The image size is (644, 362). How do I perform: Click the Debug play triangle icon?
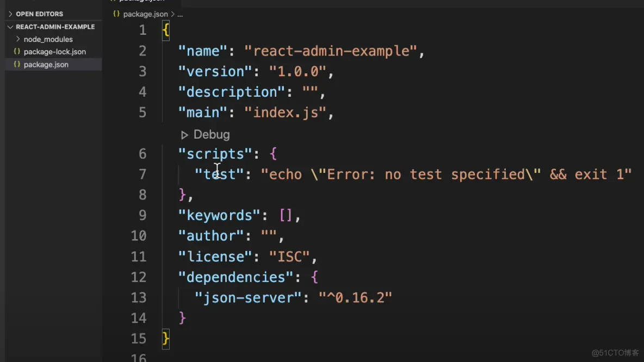[x=184, y=135]
